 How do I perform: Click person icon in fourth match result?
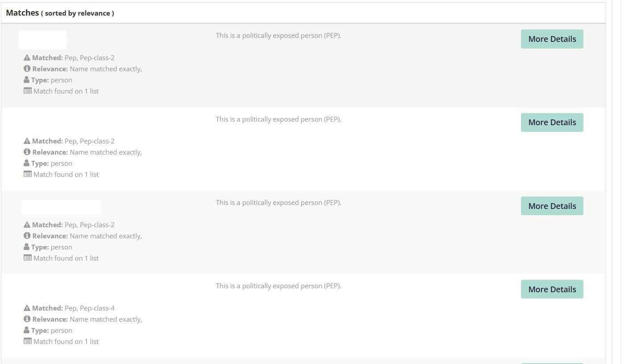pyautogui.click(x=27, y=330)
